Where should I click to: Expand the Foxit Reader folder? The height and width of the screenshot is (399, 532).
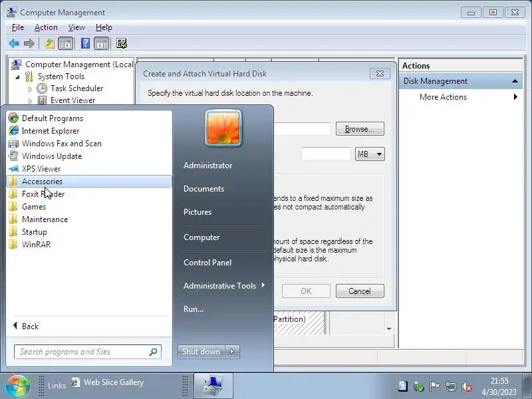[89, 194]
